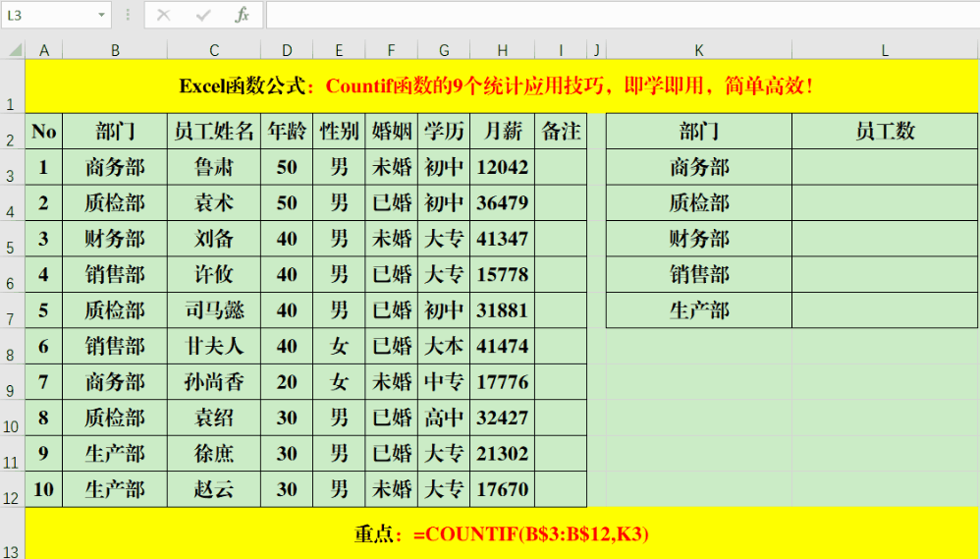Click the salary cell 36479
Image resolution: width=980 pixels, height=559 pixels.
[503, 202]
